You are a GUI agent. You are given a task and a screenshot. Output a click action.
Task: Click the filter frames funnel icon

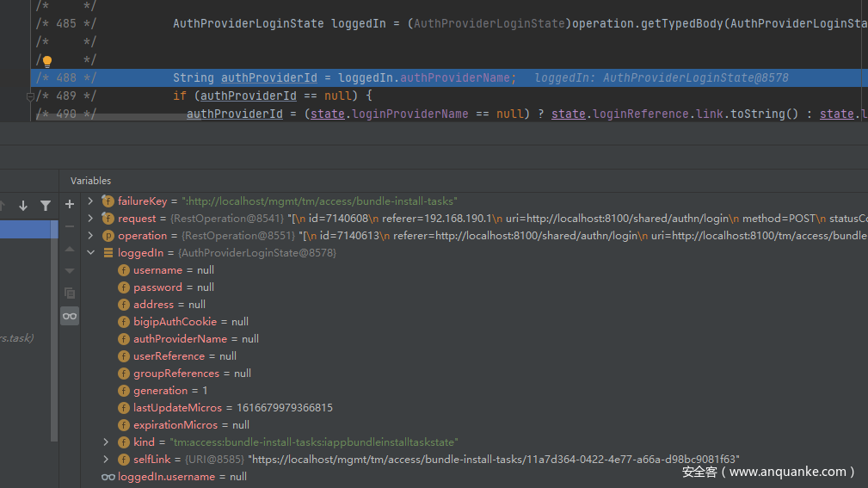(x=46, y=206)
